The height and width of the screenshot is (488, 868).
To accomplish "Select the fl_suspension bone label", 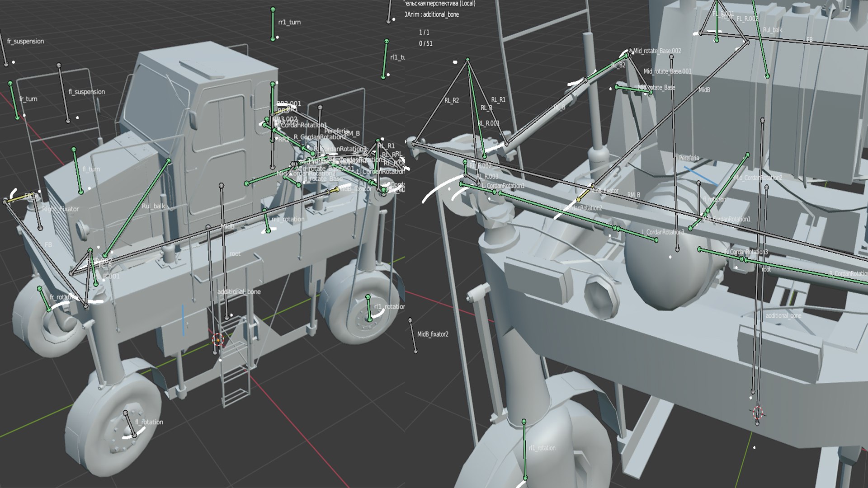I will 87,92.
